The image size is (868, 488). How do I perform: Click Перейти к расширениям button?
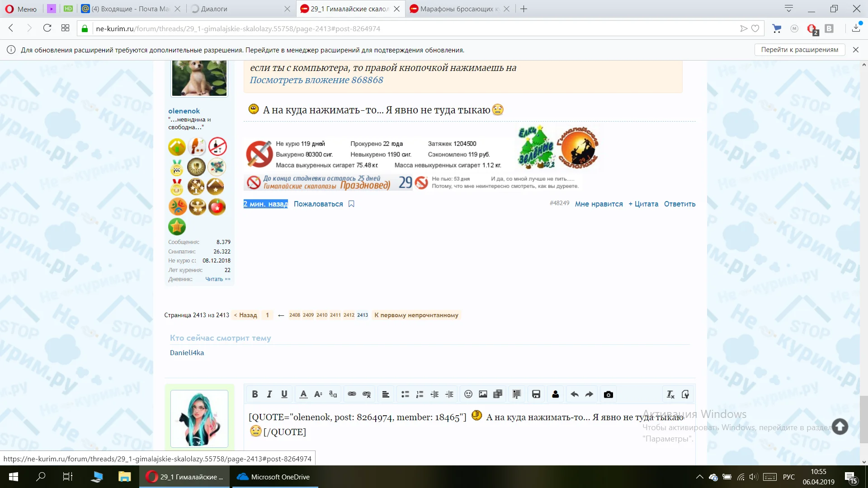click(x=799, y=50)
